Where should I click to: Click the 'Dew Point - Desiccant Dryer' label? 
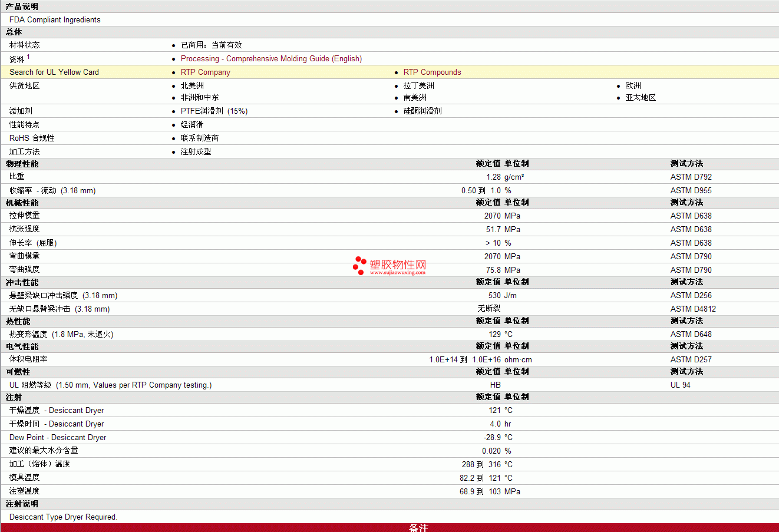58,437
